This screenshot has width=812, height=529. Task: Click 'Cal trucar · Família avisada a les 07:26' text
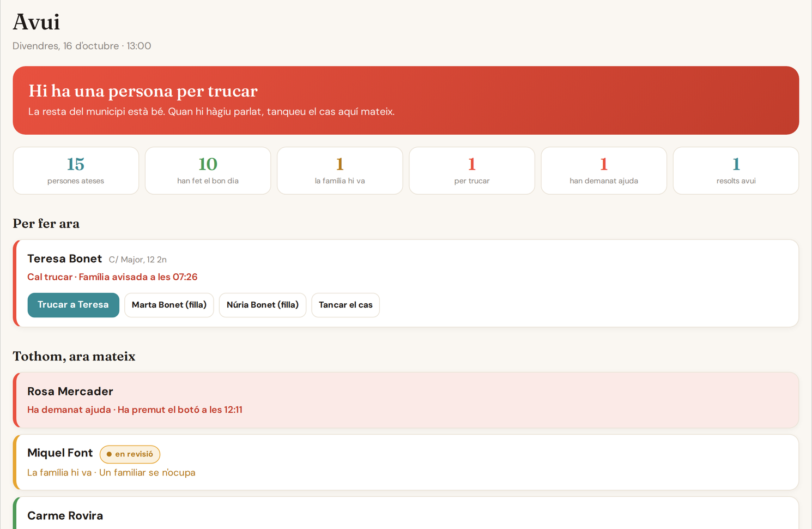tap(112, 277)
